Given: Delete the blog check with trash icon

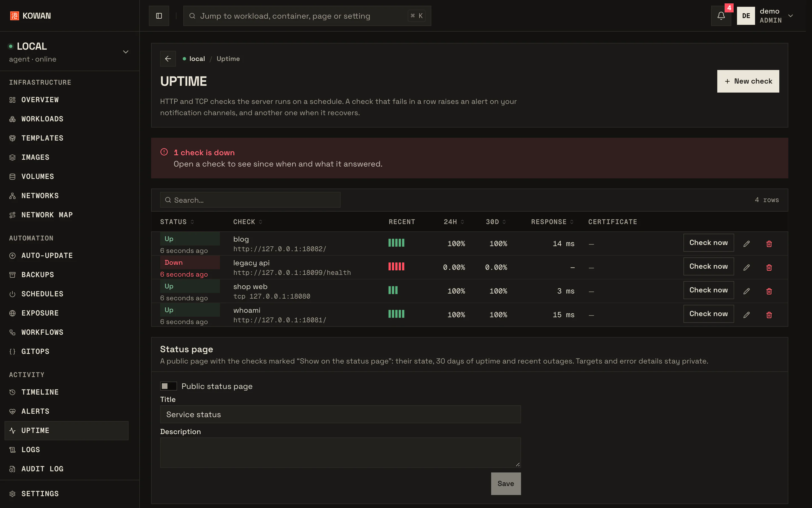Looking at the screenshot, I should pos(769,244).
